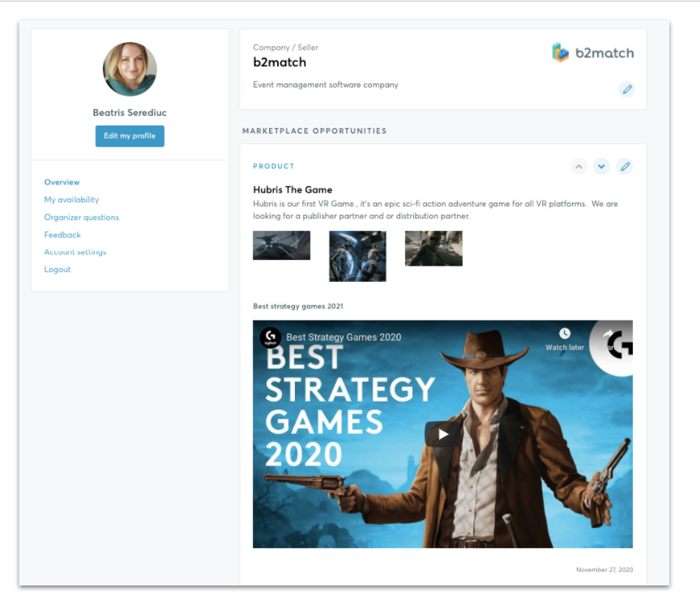Click the PRODUCT label
This screenshot has height=600, width=700.
pos(274,166)
